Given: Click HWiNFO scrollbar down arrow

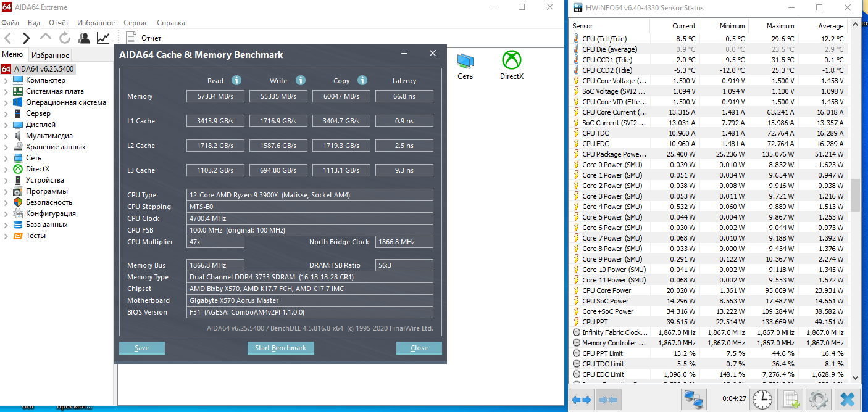Looking at the screenshot, I should coord(855,378).
